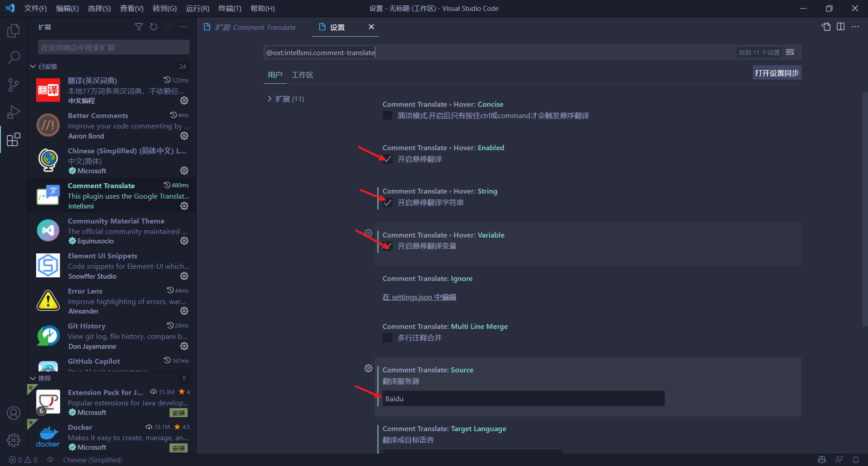Open gear menu for Hover: Variable setting

(368, 233)
